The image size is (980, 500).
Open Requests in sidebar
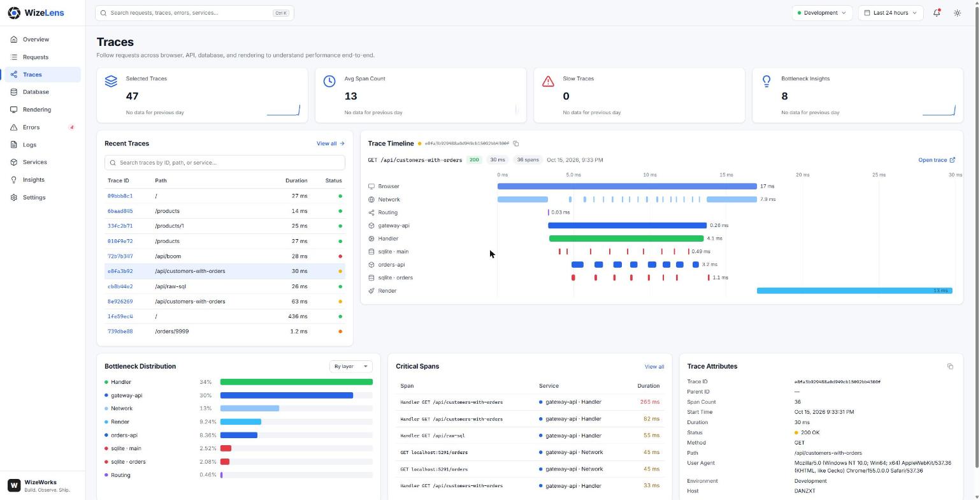tap(43, 57)
